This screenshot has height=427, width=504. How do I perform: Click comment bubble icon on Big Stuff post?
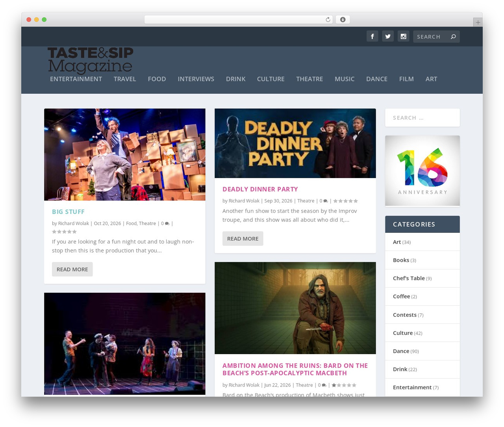tap(167, 223)
